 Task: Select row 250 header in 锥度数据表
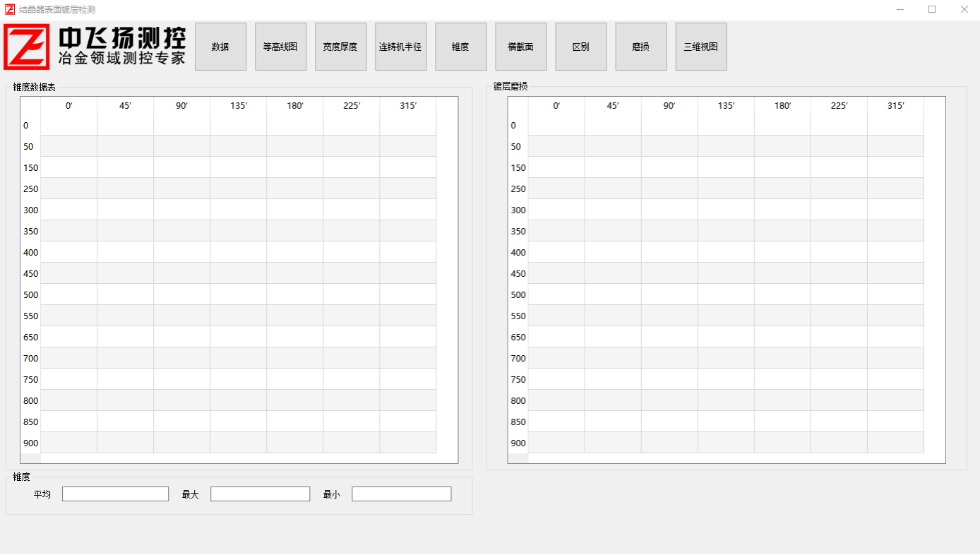click(x=30, y=189)
